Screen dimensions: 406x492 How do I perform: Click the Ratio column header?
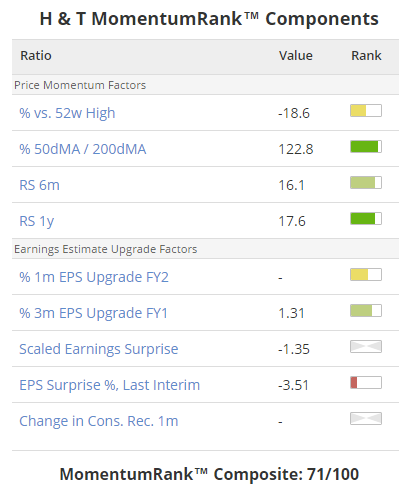click(x=36, y=56)
